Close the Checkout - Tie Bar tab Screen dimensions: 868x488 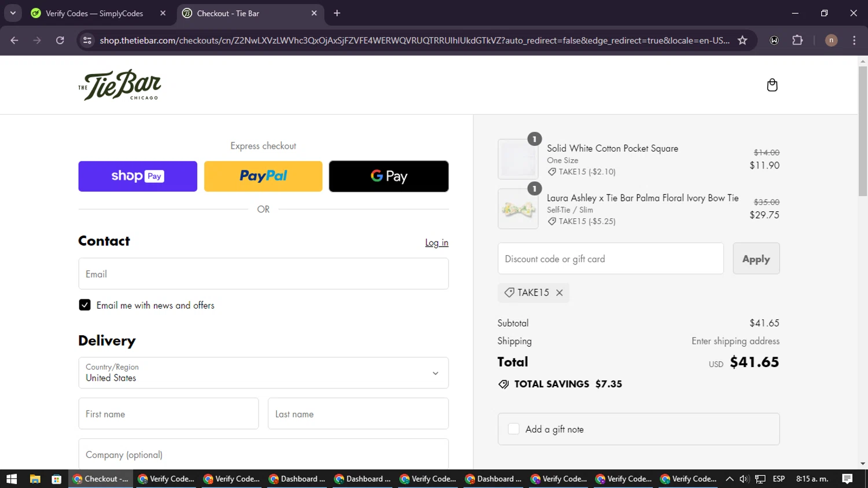[314, 13]
